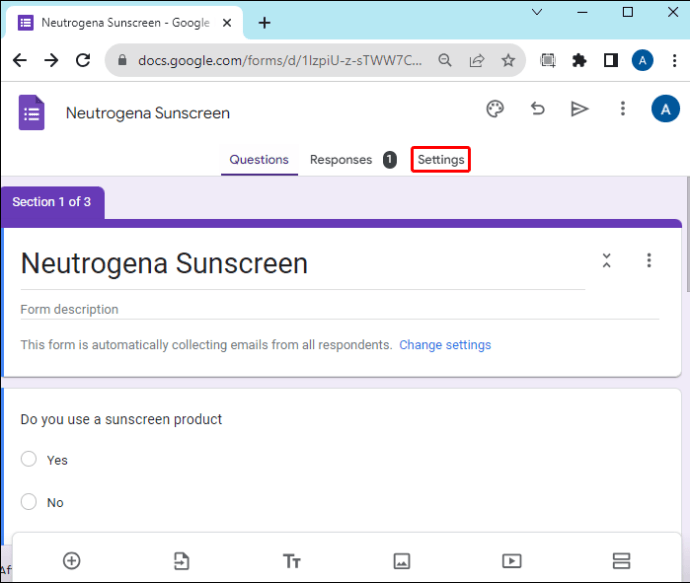Click the address bar URL

(279, 60)
